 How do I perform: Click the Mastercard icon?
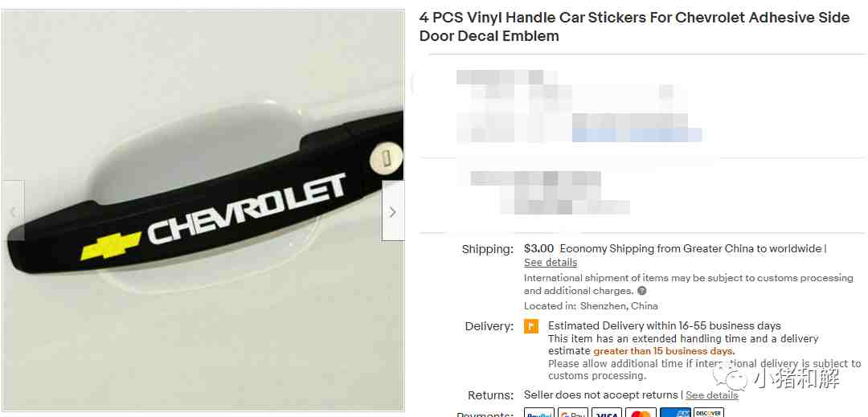[641, 412]
